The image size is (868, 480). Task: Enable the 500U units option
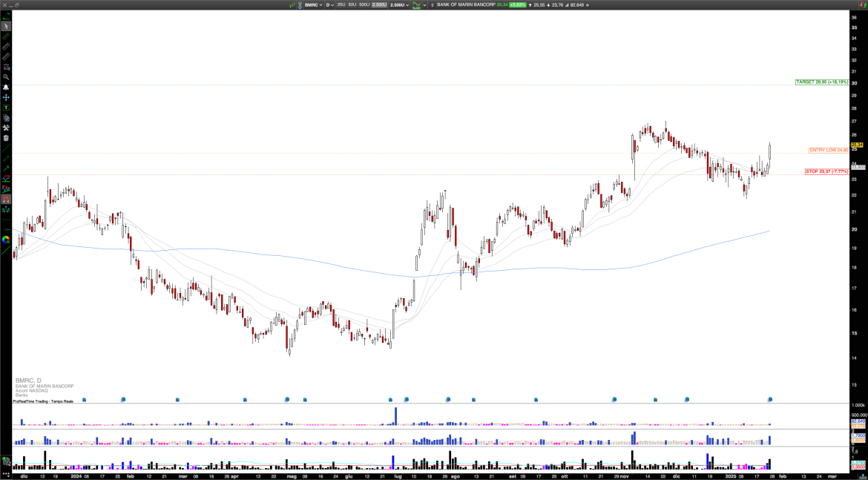point(364,4)
